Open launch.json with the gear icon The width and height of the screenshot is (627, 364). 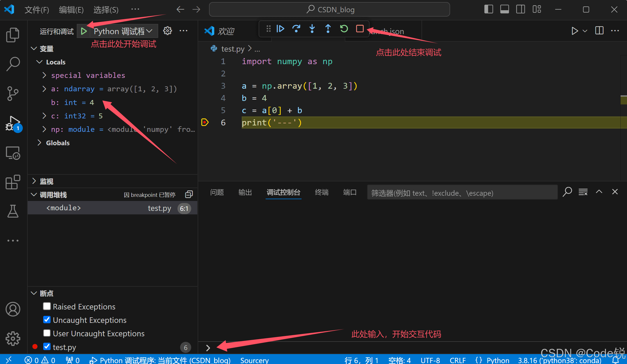[168, 31]
